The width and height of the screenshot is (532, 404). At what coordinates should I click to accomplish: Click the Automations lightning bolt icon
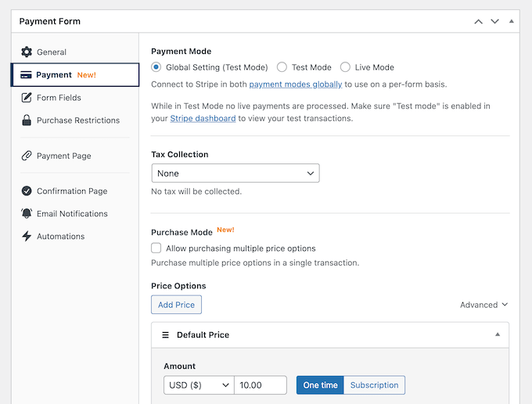(x=27, y=236)
